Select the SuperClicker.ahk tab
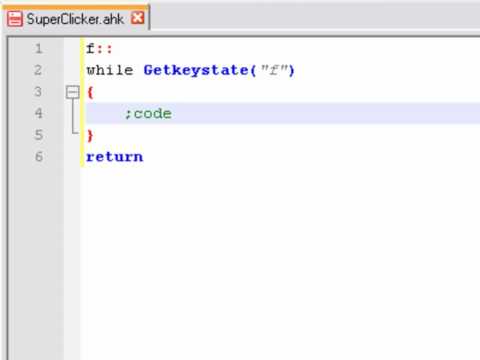 [x=75, y=19]
